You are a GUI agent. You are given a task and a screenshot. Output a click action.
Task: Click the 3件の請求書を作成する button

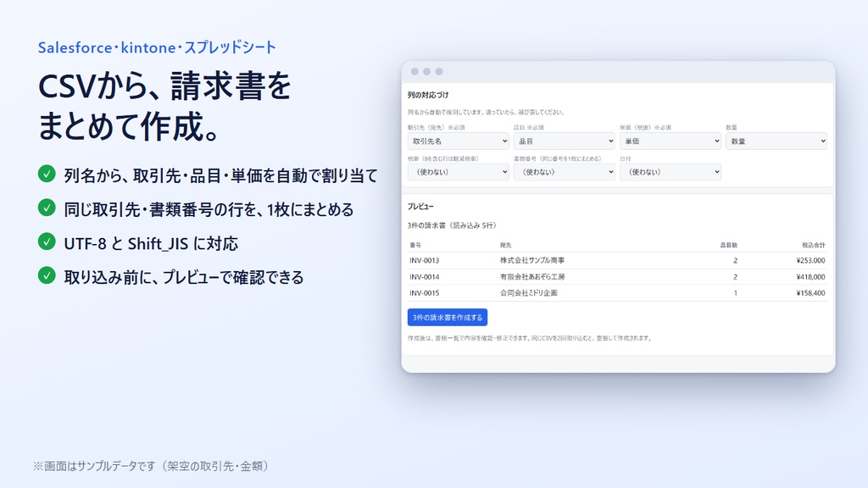(448, 318)
